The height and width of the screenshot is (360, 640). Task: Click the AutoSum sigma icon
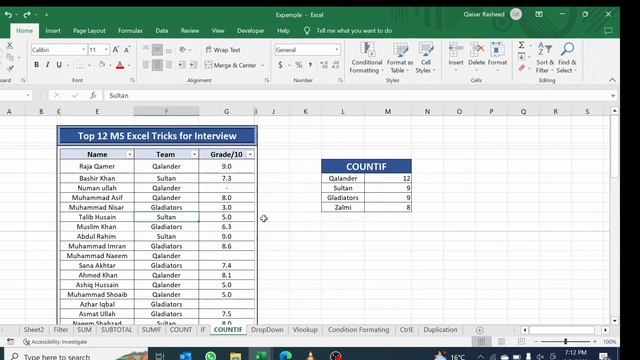coord(522,45)
